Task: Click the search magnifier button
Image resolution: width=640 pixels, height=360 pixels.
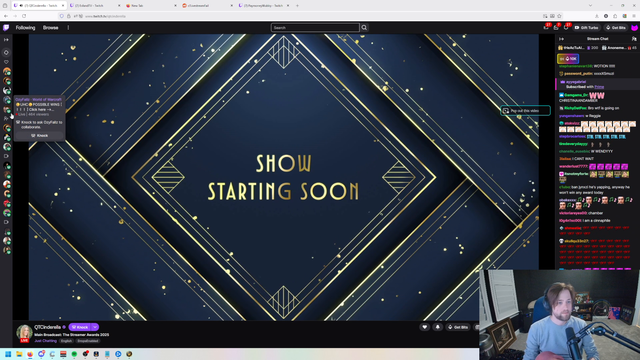Action: coord(364,28)
